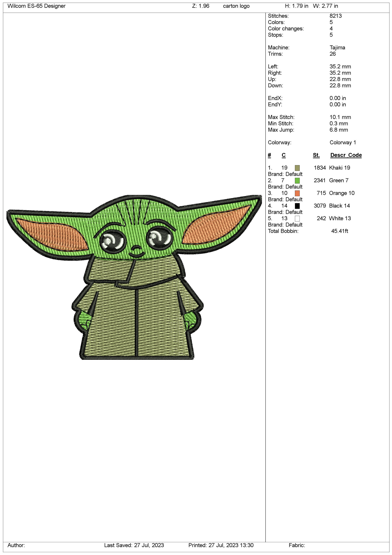The height and width of the screenshot is (555, 392).
Task: Select the carton logo design title
Action: pyautogui.click(x=236, y=6)
